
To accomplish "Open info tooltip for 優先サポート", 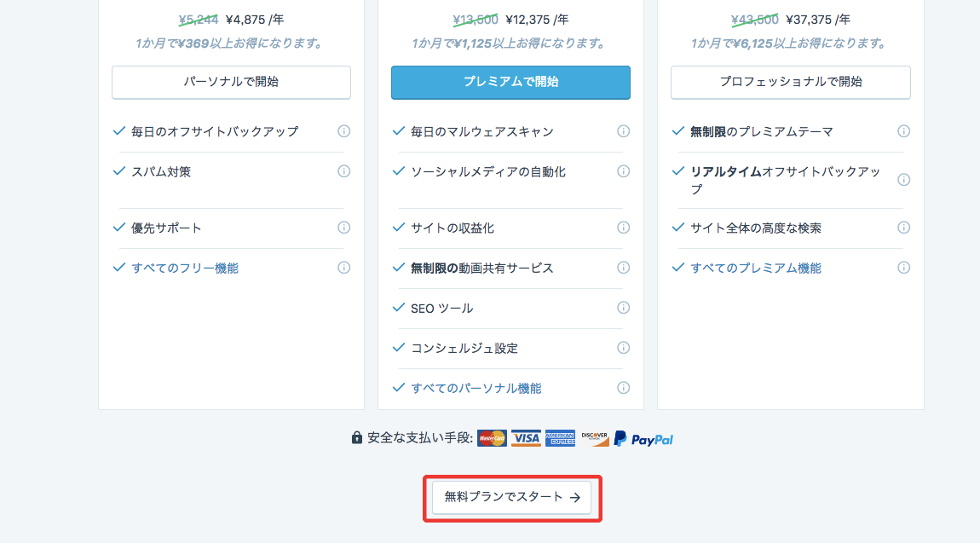I will tap(344, 228).
